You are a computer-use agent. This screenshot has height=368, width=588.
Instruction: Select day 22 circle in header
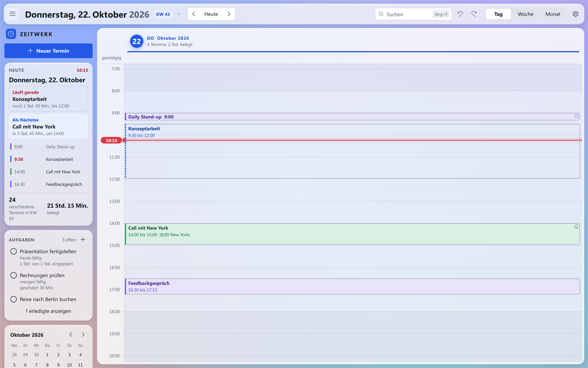point(137,41)
